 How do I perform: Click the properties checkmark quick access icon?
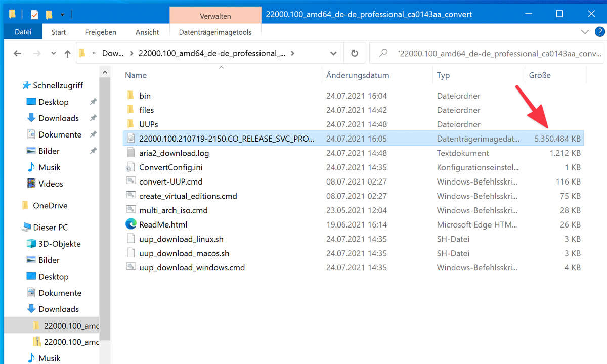click(x=34, y=15)
